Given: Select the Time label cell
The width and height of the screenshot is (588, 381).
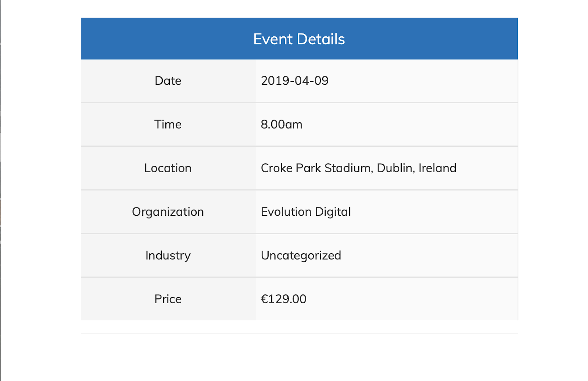Looking at the screenshot, I should click(168, 124).
